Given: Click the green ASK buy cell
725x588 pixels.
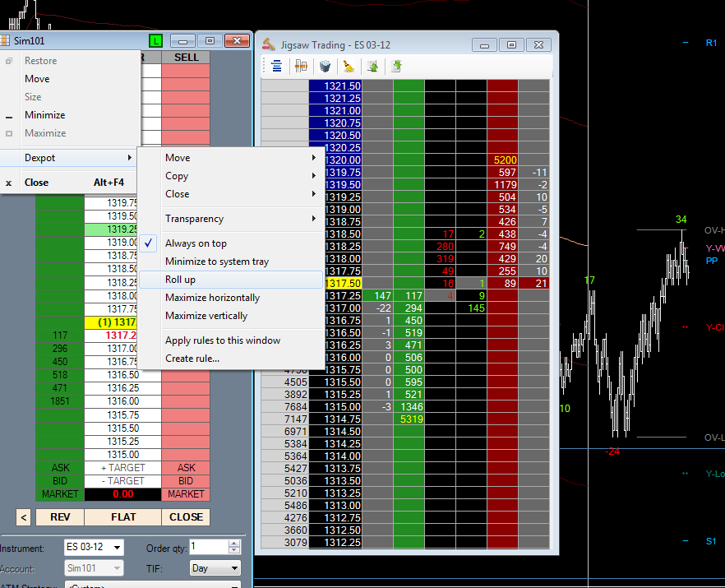Looking at the screenshot, I should point(60,468).
